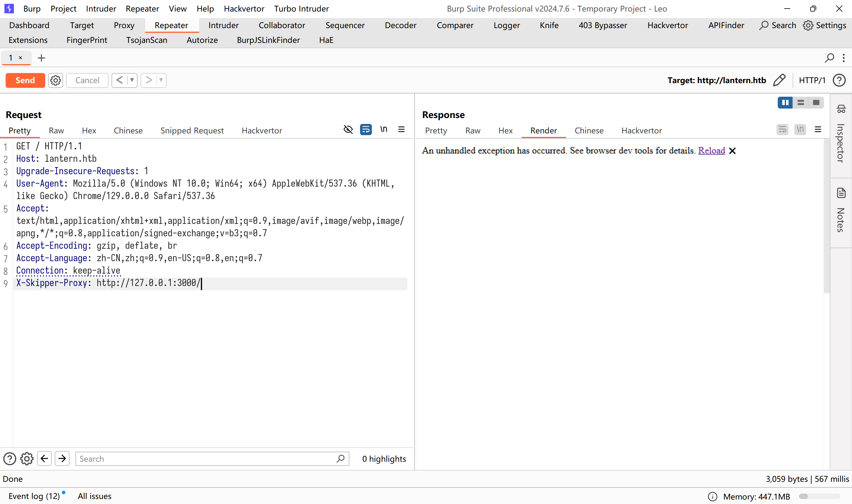Click the search field magnifier icon
852x504 pixels.
pos(340,459)
